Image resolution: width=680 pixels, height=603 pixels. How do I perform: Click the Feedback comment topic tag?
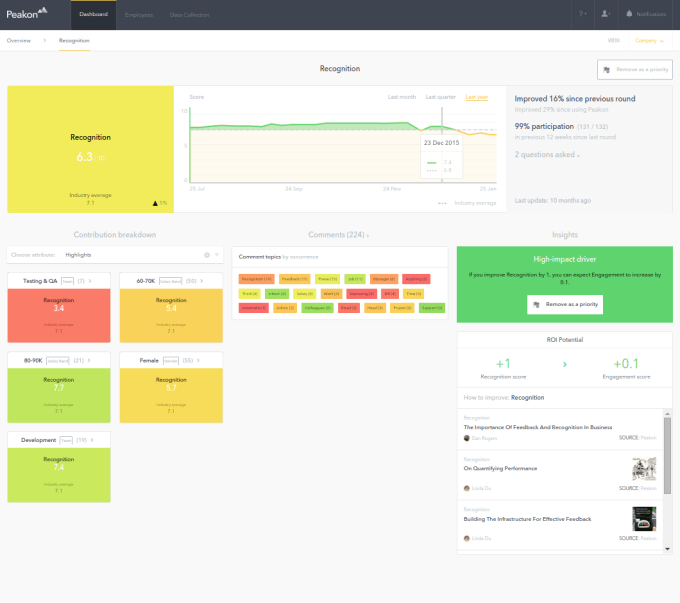[294, 279]
